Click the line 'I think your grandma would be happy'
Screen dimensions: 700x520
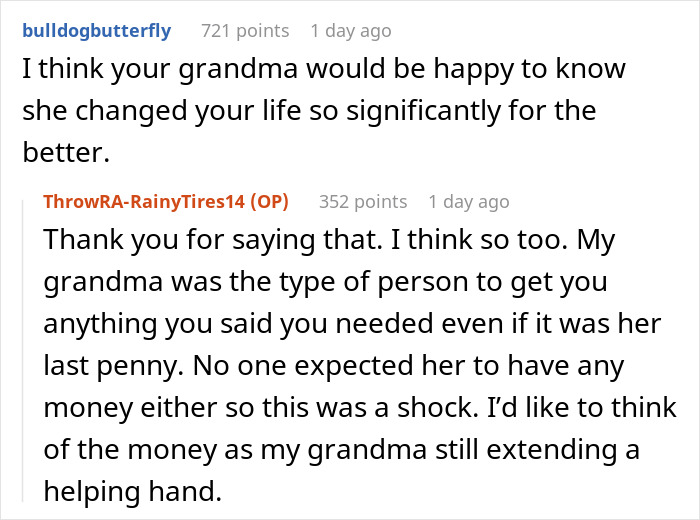point(324,69)
